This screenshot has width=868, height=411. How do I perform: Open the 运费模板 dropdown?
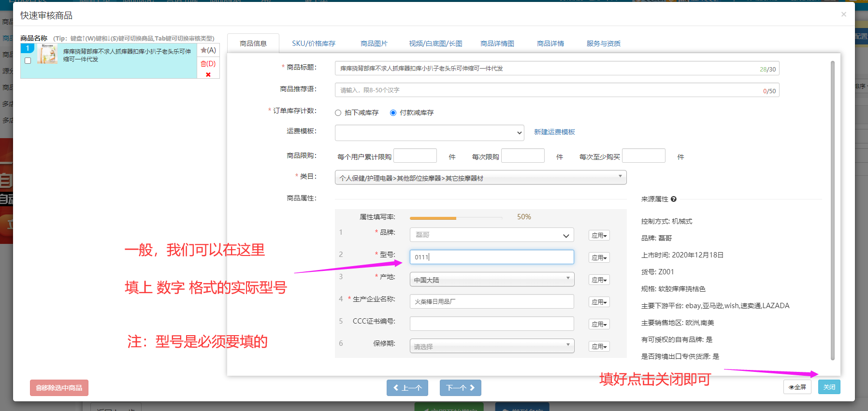(x=429, y=133)
